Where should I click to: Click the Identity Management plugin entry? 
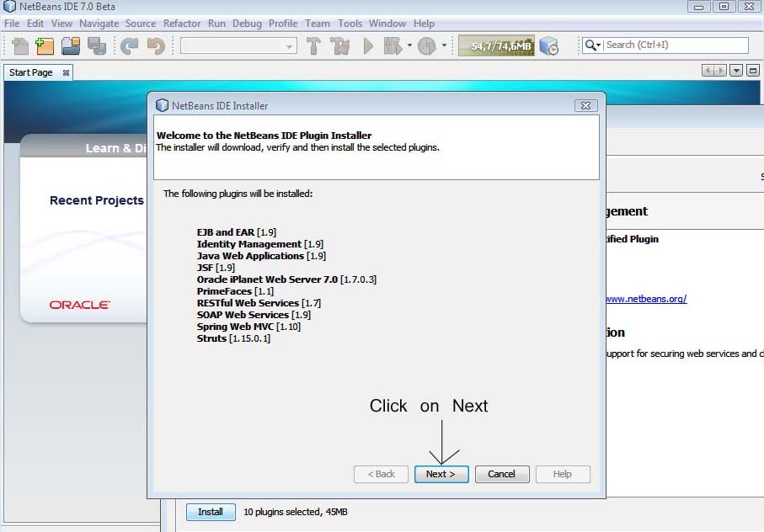tap(259, 244)
